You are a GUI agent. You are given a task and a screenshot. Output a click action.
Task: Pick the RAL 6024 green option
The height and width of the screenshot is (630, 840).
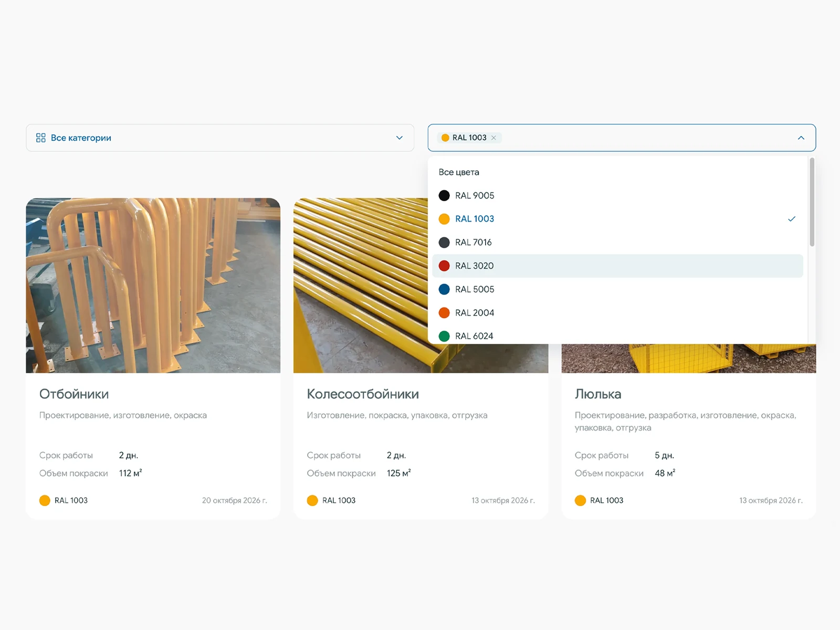[x=617, y=335]
